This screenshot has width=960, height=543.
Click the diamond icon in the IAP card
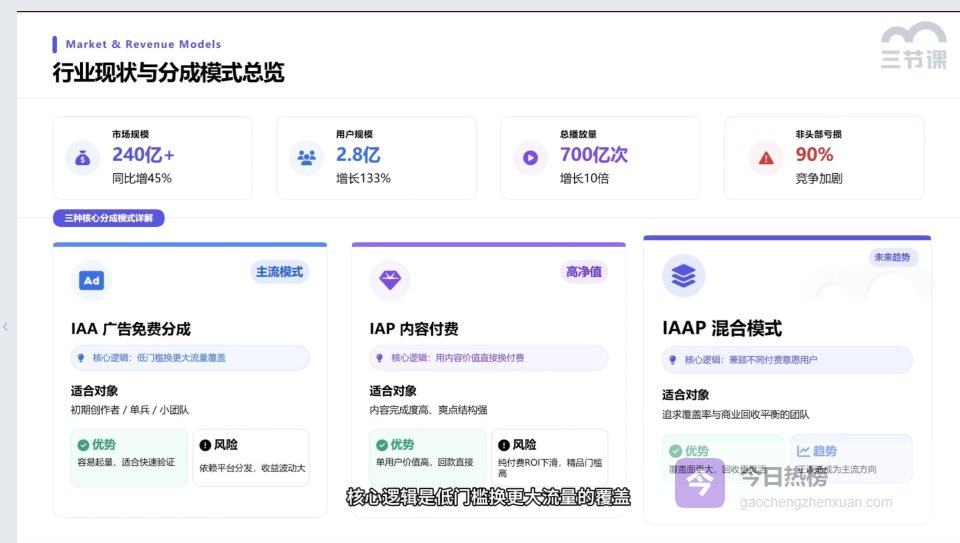[390, 280]
